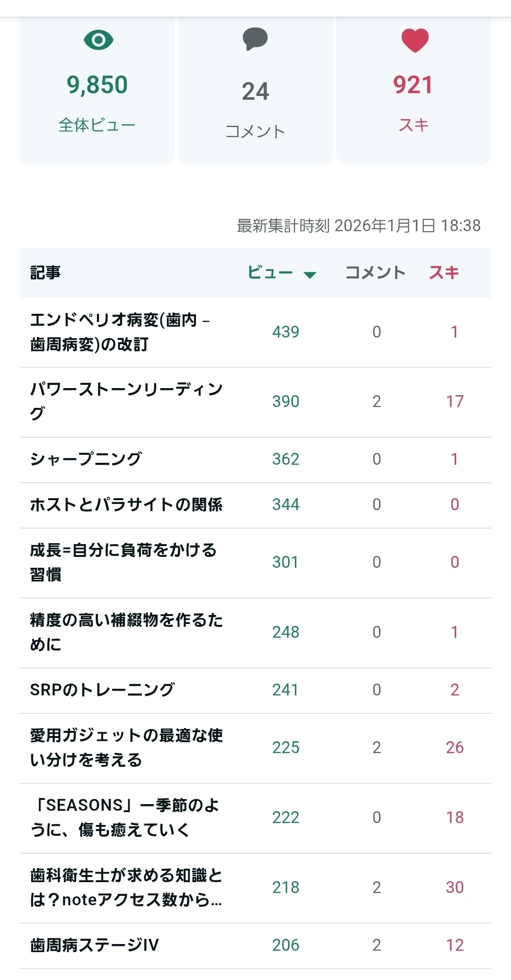Open the SRPのトレーニング article
511x980 pixels.
coord(255,690)
